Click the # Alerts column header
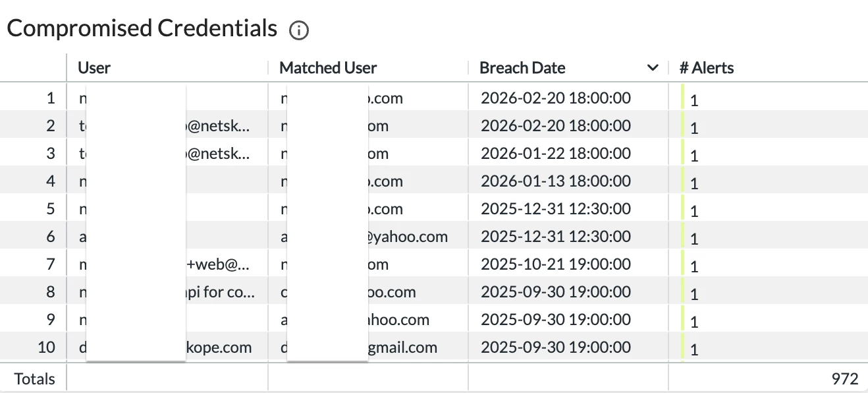Image resolution: width=868 pixels, height=393 pixels. pyautogui.click(x=706, y=68)
